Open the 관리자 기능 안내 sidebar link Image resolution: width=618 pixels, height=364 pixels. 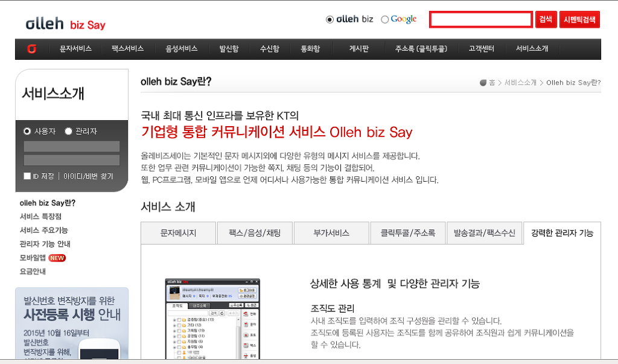tap(45, 244)
